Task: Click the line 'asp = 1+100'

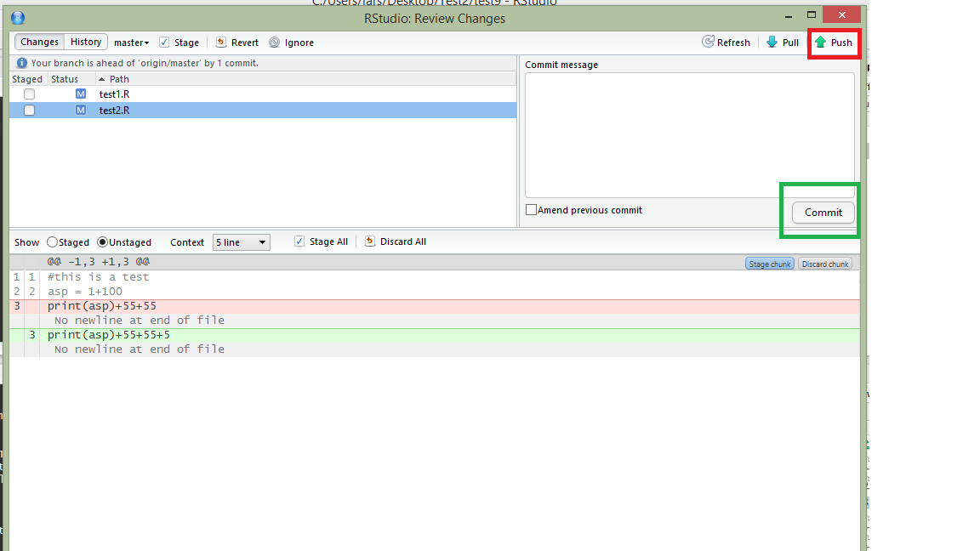Action: point(85,291)
